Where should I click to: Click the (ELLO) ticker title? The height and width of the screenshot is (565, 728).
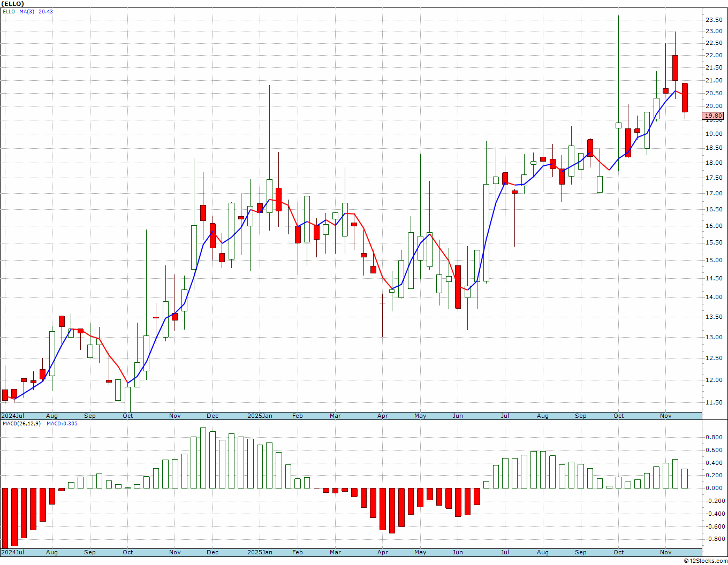[13, 4]
